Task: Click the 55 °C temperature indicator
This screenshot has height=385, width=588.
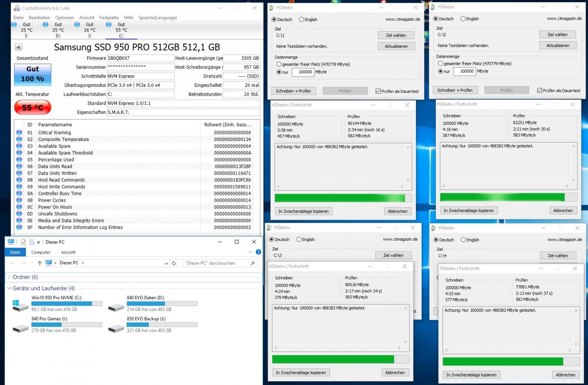Action: click(32, 107)
